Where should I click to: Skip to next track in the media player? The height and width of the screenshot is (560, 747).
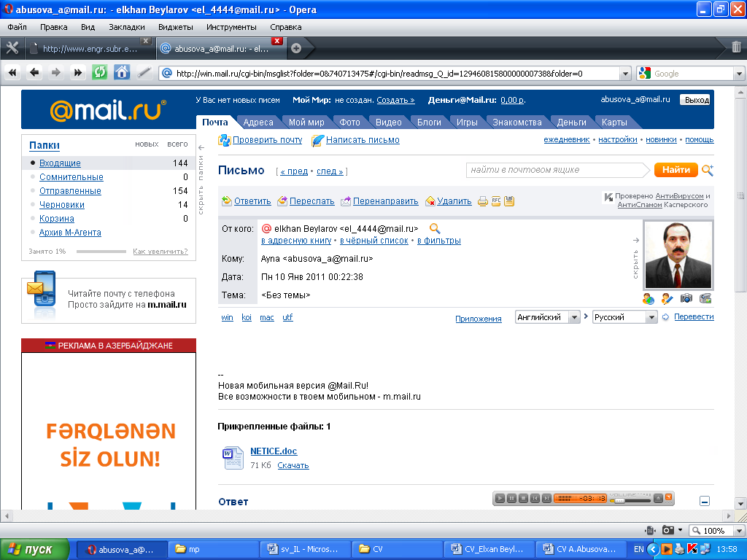click(546, 499)
